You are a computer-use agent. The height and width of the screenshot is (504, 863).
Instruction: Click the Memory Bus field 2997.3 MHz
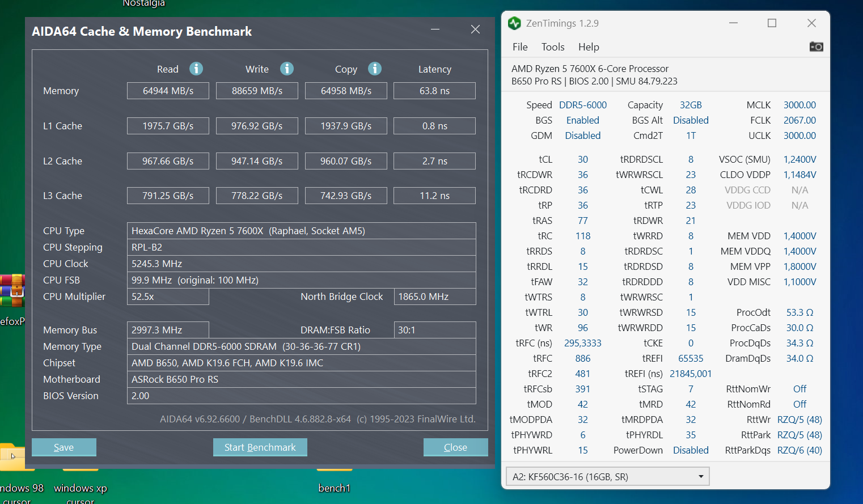tap(168, 330)
